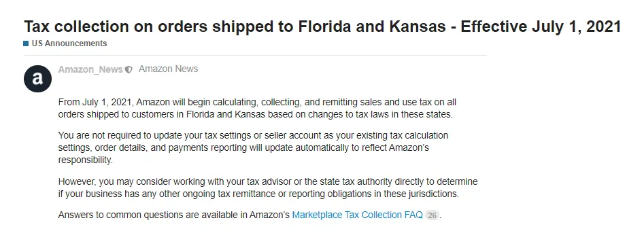Image resolution: width=644 pixels, height=250 pixels.
Task: Click Effective July 1, 2021 in the title
Action: click(541, 26)
